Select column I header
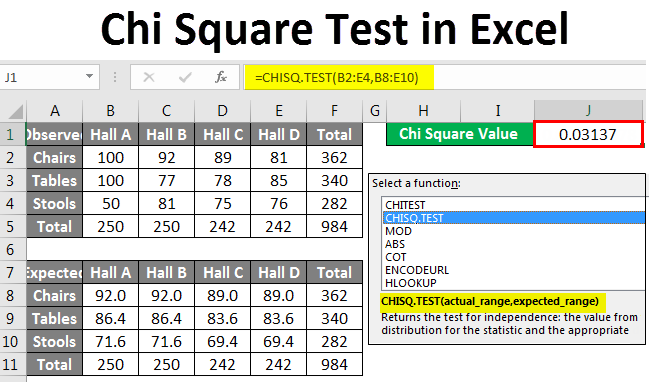This screenshot has width=649, height=382. [498, 111]
